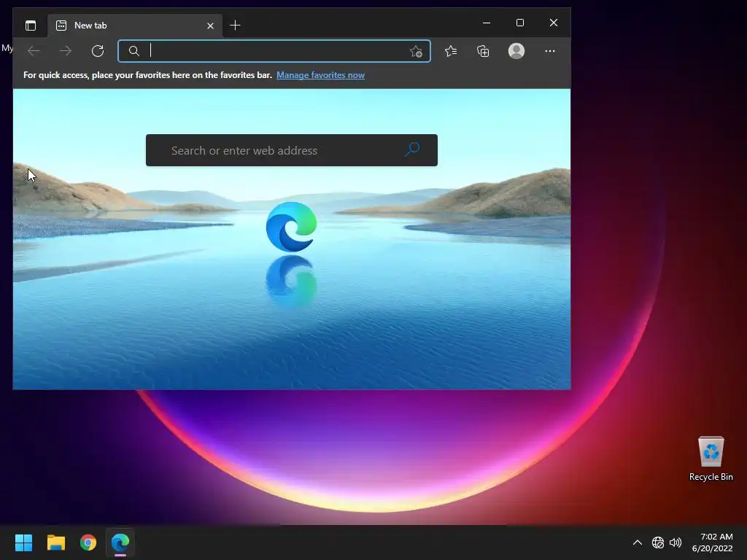Focus the Edge address bar

(274, 51)
